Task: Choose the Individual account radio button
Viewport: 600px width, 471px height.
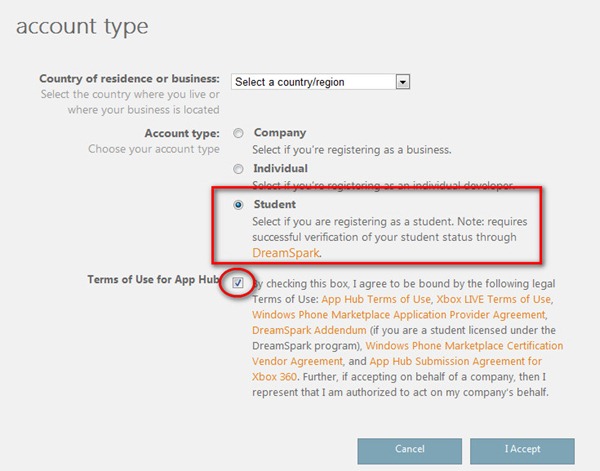Action: (238, 169)
